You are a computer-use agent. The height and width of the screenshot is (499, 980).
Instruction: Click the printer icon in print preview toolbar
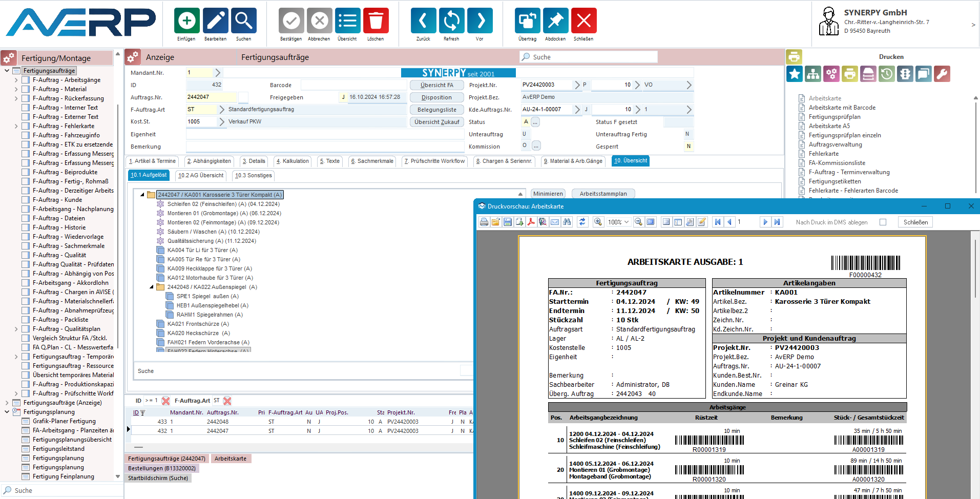pyautogui.click(x=484, y=222)
